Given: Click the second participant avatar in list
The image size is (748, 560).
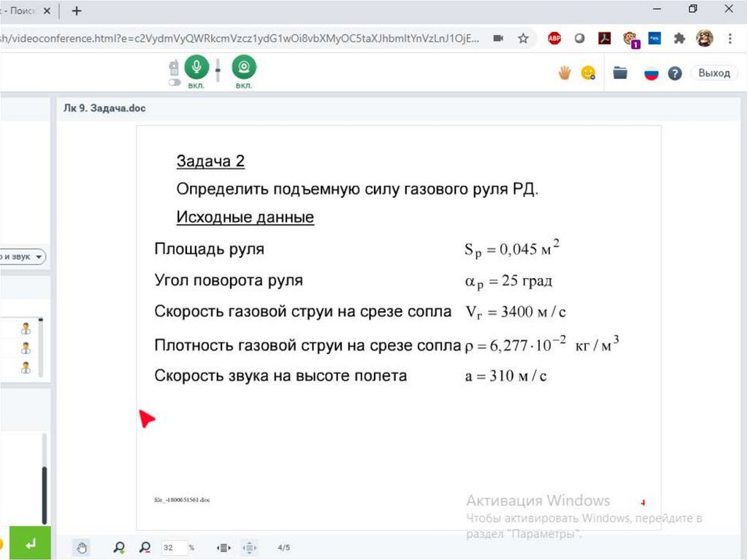Looking at the screenshot, I should pos(26,348).
